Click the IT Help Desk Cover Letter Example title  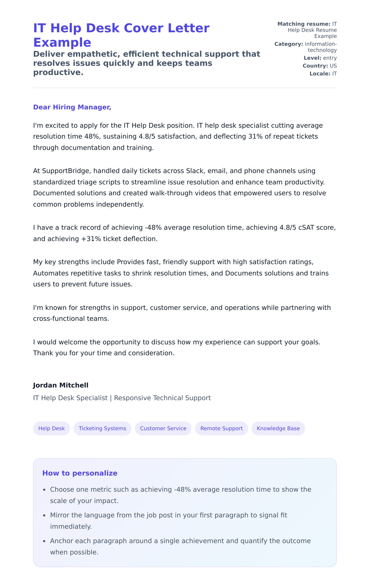click(x=121, y=35)
